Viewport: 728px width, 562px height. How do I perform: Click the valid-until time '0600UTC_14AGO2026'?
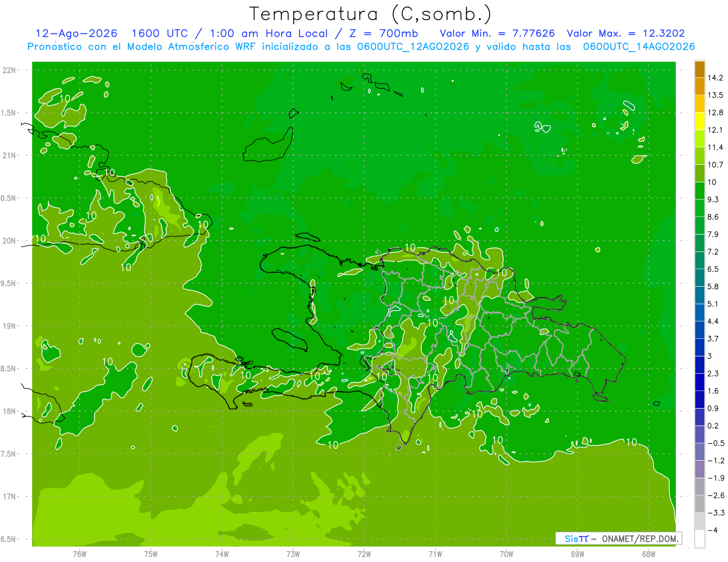[x=639, y=47]
